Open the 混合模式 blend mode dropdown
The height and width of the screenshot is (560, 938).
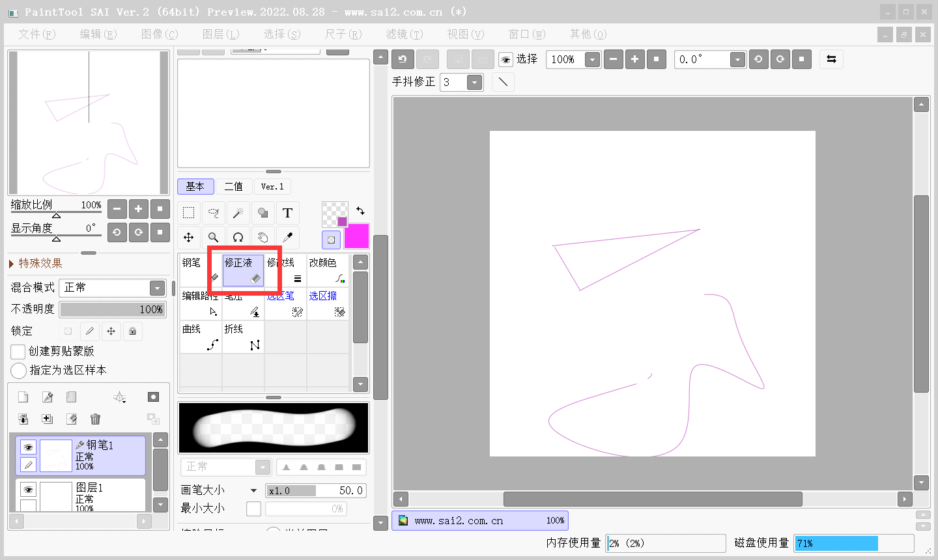113,288
